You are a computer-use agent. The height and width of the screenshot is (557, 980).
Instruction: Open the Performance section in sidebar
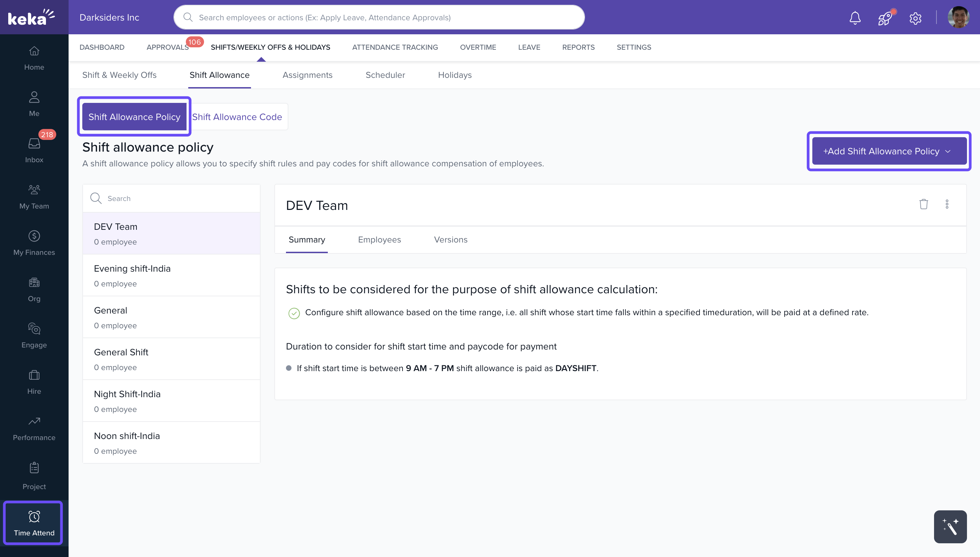pyautogui.click(x=34, y=428)
